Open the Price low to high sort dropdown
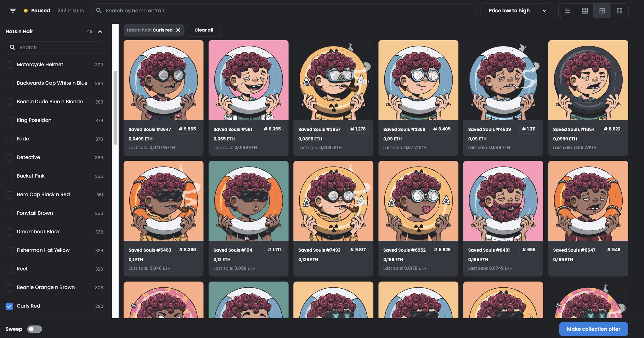Image resolution: width=644 pixels, height=338 pixels. (517, 11)
